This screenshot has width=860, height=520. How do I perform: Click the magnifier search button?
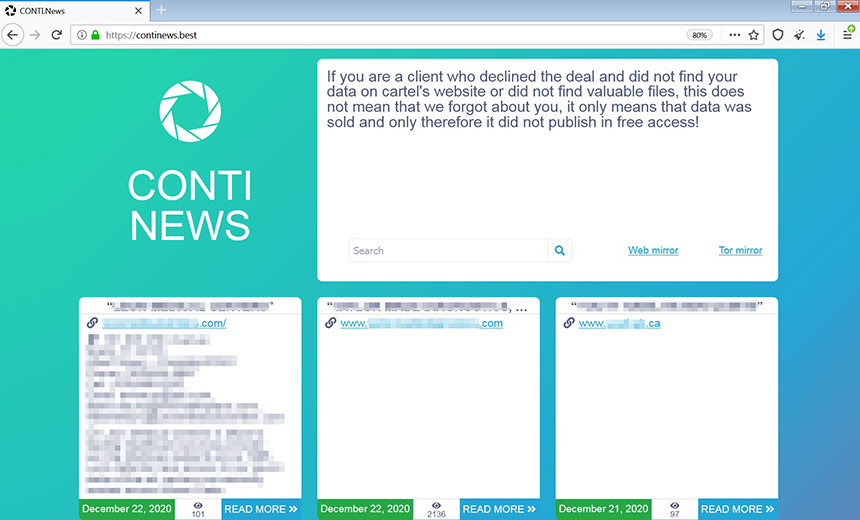559,250
